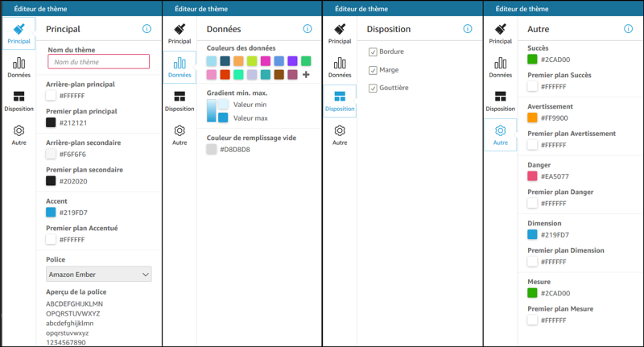Screen dimensions: 644x347
Task: Click the Valeur max gradient swatch
Action: (223, 118)
